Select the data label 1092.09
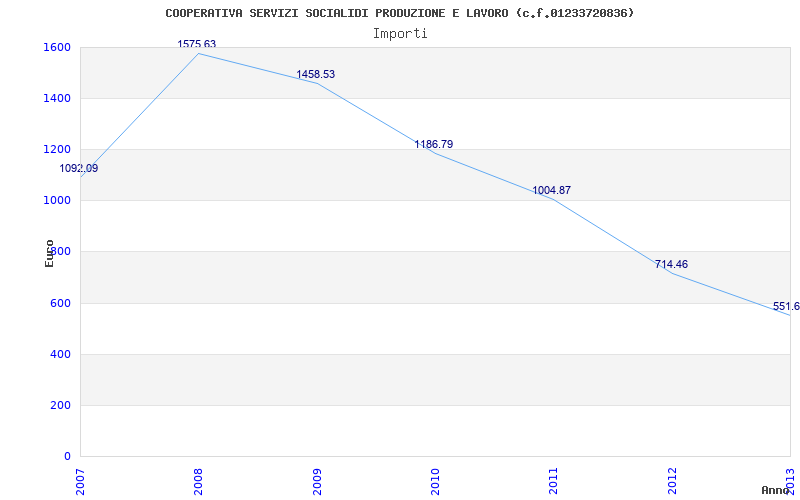The height and width of the screenshot is (500, 800). [x=79, y=168]
